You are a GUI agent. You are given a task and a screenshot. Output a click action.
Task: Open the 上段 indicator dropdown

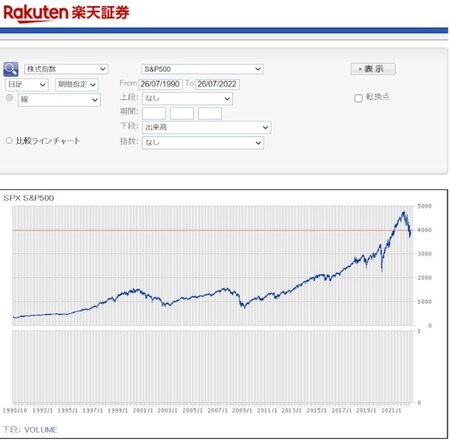click(187, 99)
